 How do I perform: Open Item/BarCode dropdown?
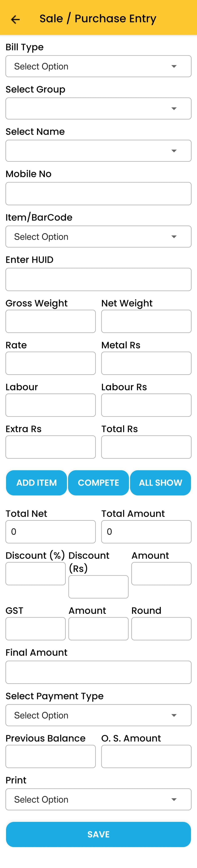(98, 237)
